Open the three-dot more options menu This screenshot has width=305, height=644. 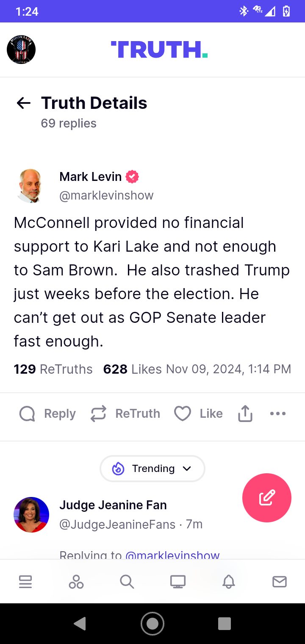click(278, 414)
